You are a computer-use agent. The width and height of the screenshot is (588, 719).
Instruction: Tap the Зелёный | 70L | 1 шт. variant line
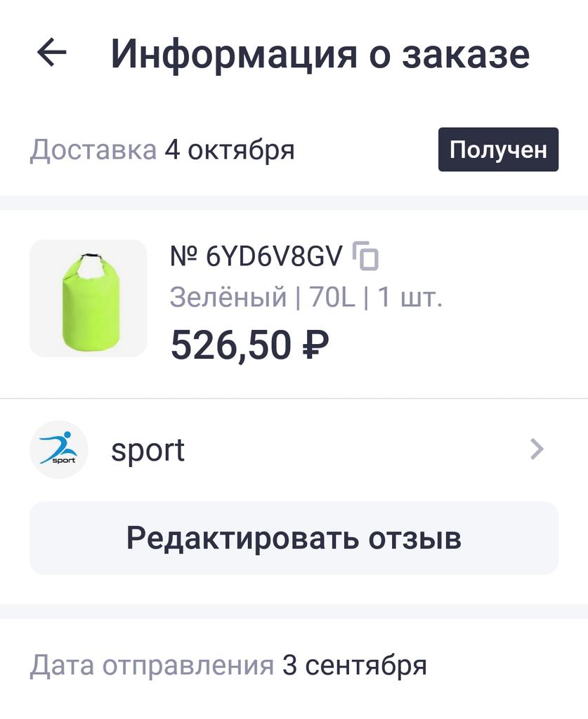306,297
